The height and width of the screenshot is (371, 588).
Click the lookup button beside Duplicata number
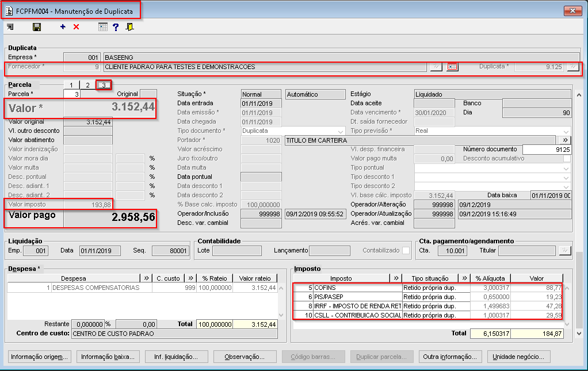pos(572,67)
